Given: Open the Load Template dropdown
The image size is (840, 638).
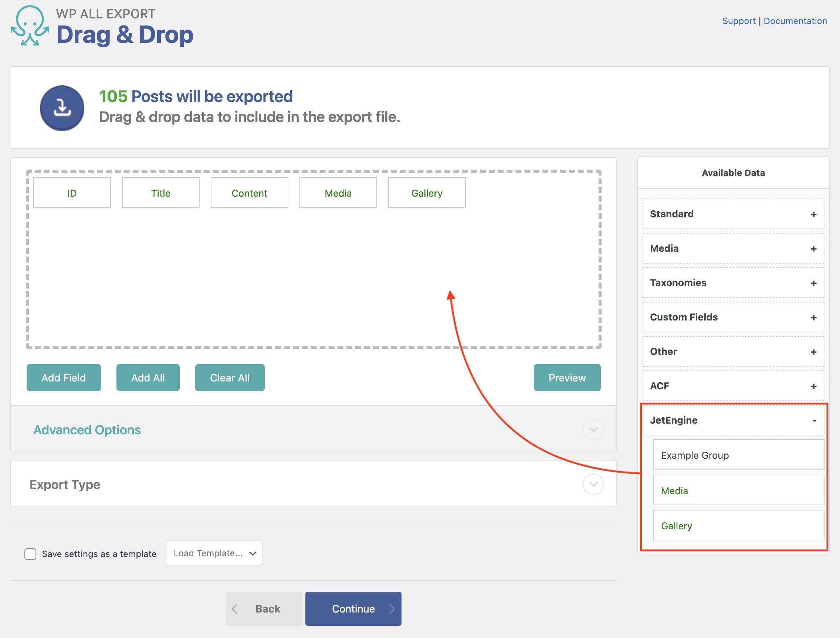Looking at the screenshot, I should tap(214, 553).
